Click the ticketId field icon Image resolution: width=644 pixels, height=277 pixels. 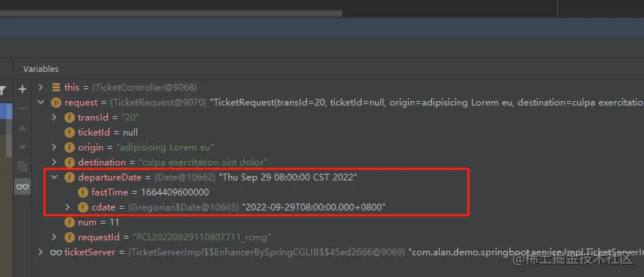click(x=70, y=133)
